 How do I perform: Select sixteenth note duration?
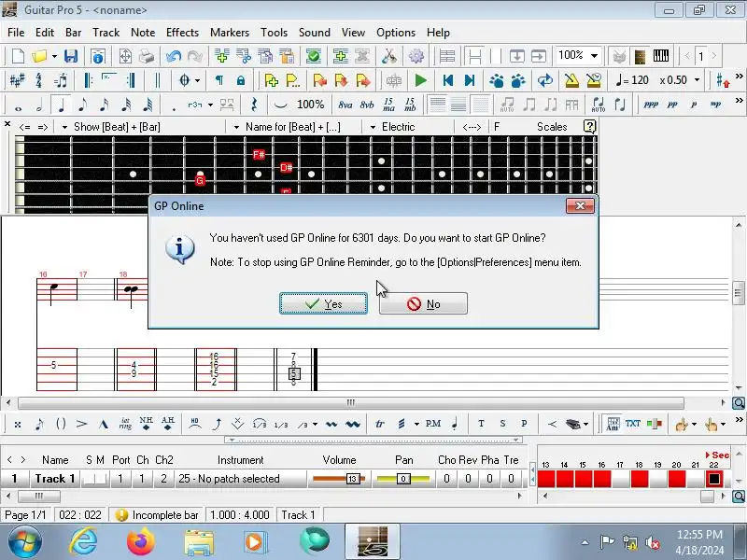[x=104, y=105]
